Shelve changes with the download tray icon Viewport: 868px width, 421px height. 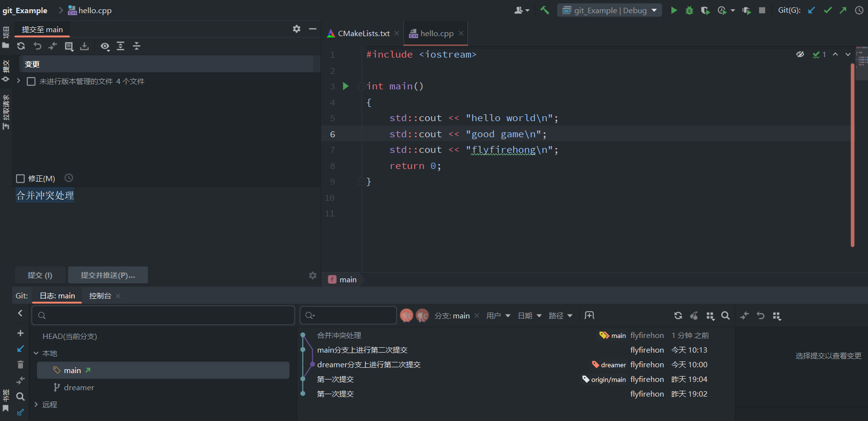pos(84,46)
